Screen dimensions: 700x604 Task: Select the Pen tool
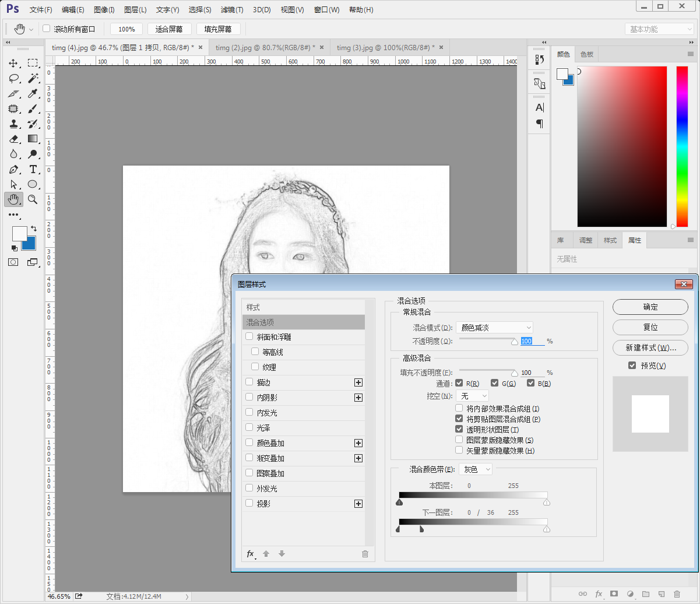coord(13,169)
